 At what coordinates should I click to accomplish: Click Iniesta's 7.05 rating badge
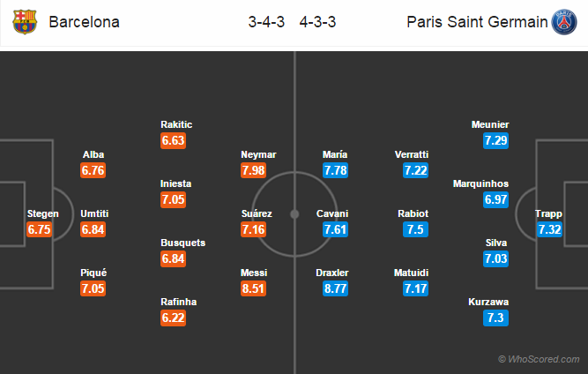pyautogui.click(x=174, y=199)
